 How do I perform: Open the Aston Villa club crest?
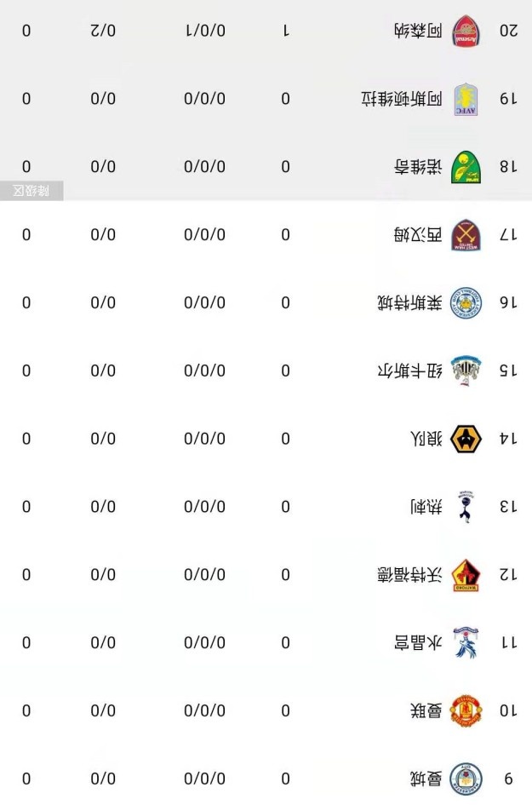[466, 99]
